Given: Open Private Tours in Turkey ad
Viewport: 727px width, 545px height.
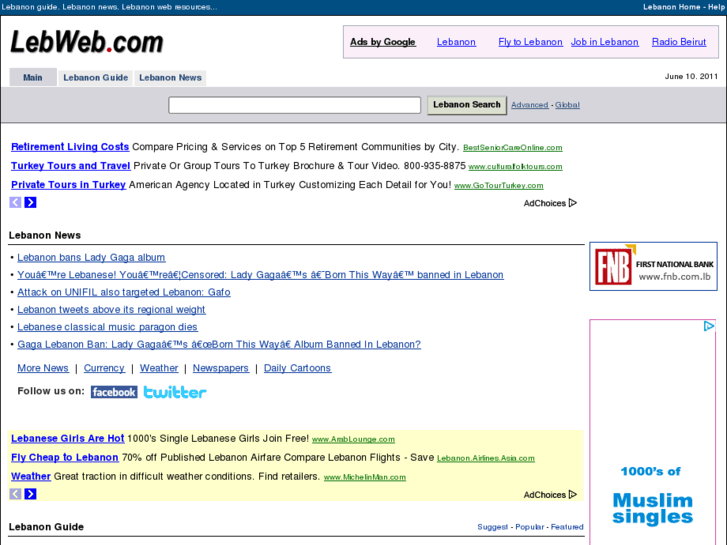Looking at the screenshot, I should pos(68,185).
